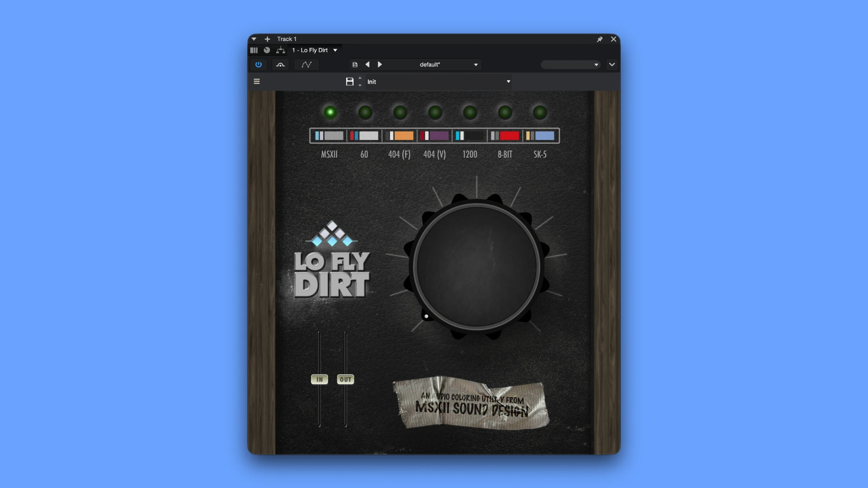This screenshot has width=868, height=488.
Task: Click the 1200 label text
Action: [x=470, y=155]
